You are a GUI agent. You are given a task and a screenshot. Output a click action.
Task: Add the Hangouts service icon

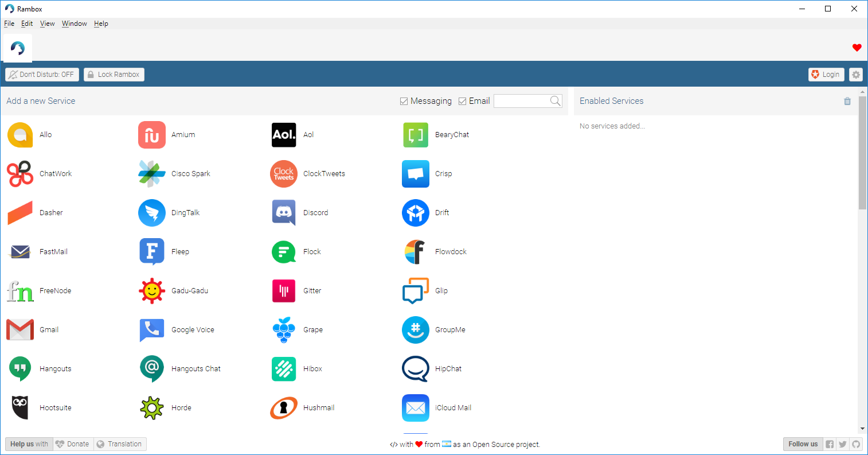tap(20, 369)
